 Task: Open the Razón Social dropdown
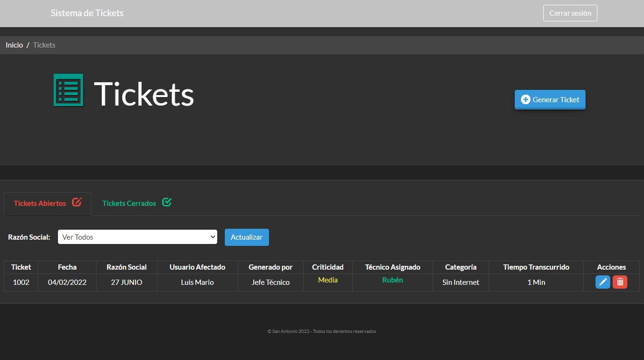point(137,237)
